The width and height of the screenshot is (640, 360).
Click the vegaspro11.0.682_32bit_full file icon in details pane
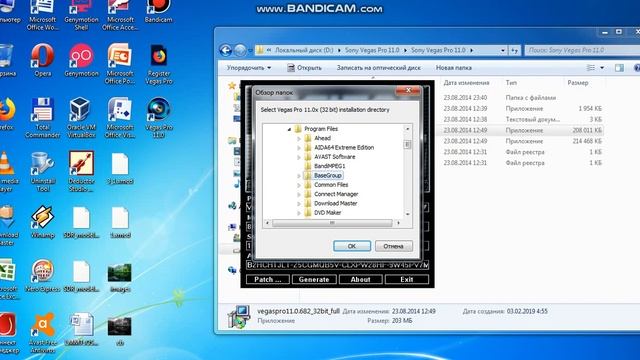coord(239,316)
